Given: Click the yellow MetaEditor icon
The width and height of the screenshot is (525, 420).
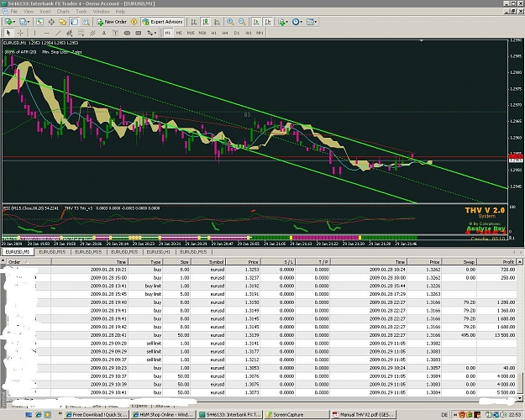Looking at the screenshot, I should pyautogui.click(x=134, y=22).
